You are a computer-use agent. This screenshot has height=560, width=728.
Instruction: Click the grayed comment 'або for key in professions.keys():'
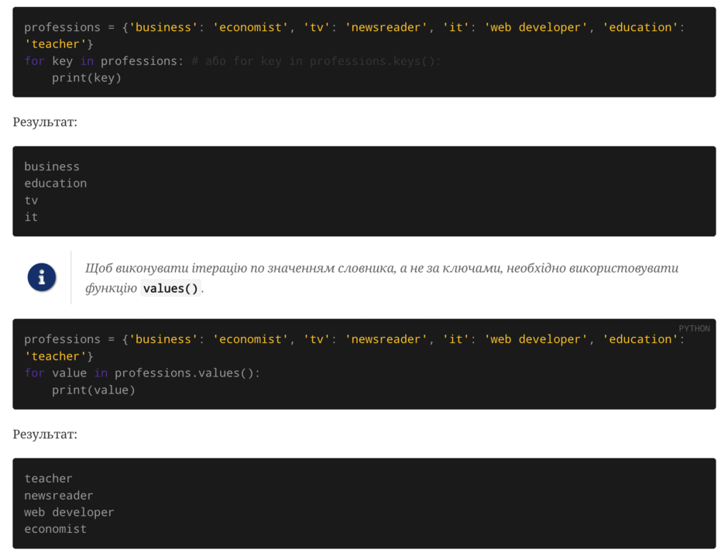pyautogui.click(x=316, y=61)
